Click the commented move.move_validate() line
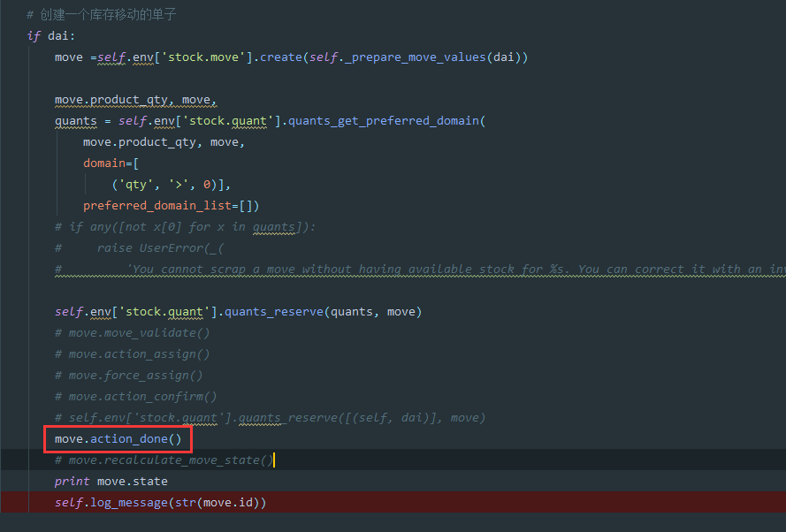 [x=133, y=333]
